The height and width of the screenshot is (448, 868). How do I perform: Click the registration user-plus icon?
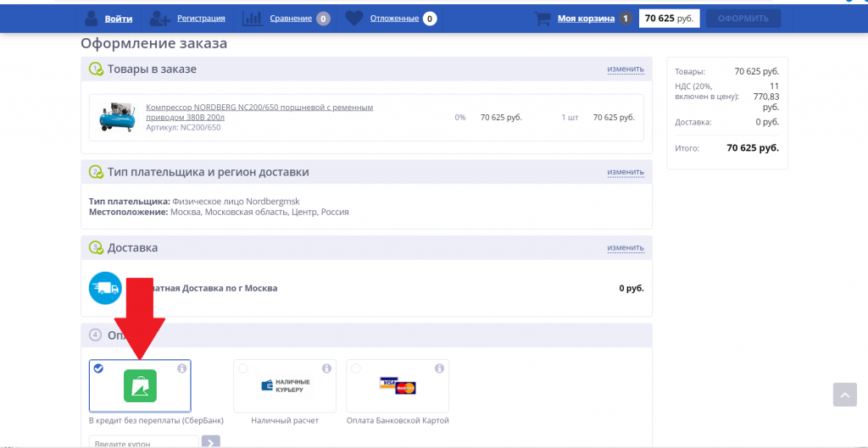[160, 19]
